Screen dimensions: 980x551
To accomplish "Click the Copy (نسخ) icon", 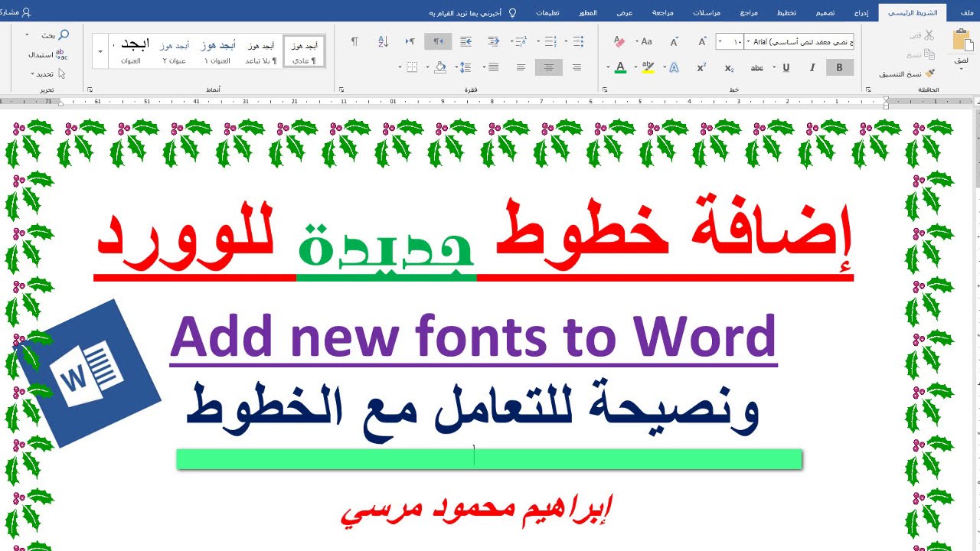I will 929,54.
